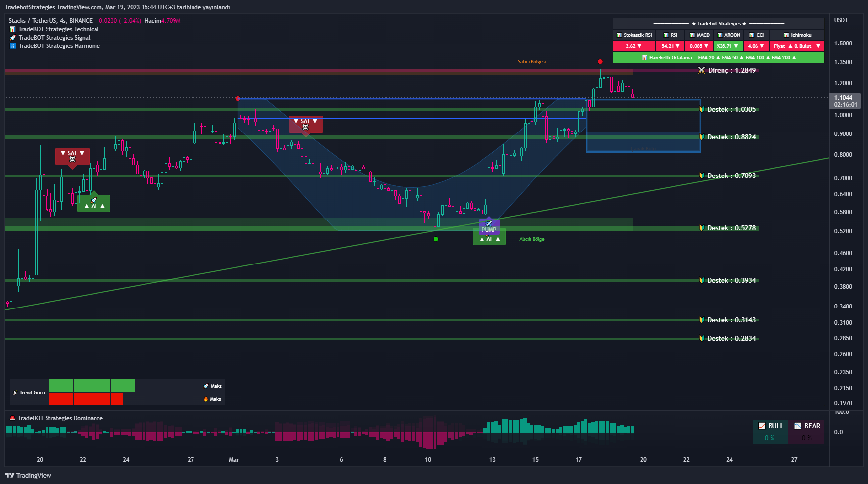Click the BEAR chart icon
The image size is (868, 484).
(798, 426)
